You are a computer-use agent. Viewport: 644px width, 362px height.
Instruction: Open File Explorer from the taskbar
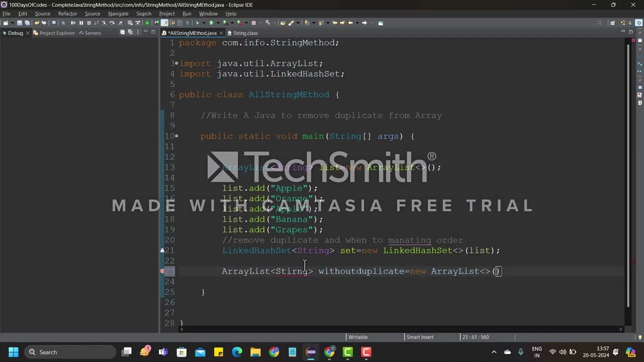[x=256, y=352]
